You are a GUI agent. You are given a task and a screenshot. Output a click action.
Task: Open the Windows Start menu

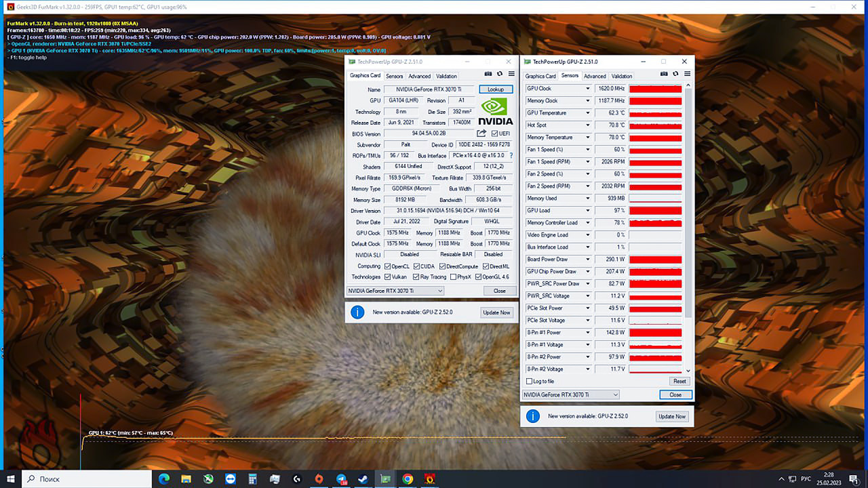point(11,479)
